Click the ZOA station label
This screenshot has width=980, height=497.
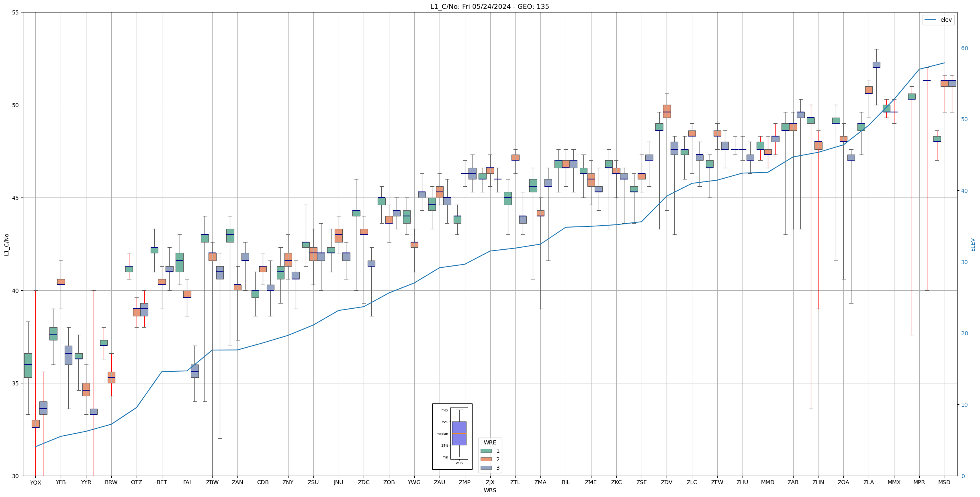(x=843, y=482)
